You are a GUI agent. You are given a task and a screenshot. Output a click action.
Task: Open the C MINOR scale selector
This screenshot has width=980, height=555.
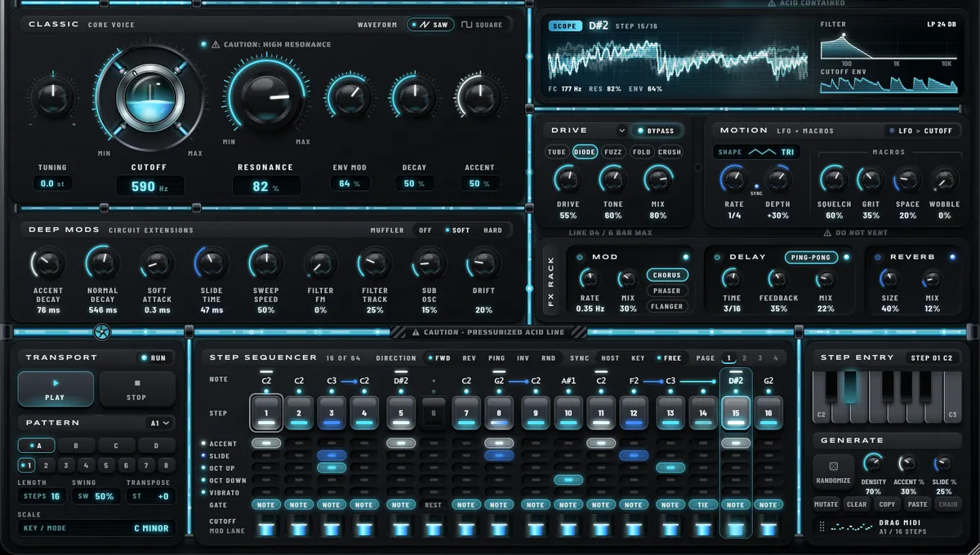96,528
